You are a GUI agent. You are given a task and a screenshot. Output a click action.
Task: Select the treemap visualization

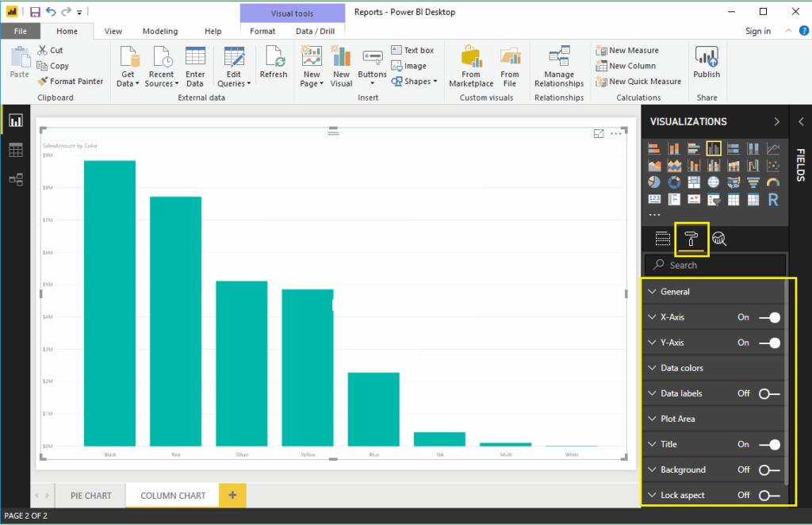tap(693, 182)
